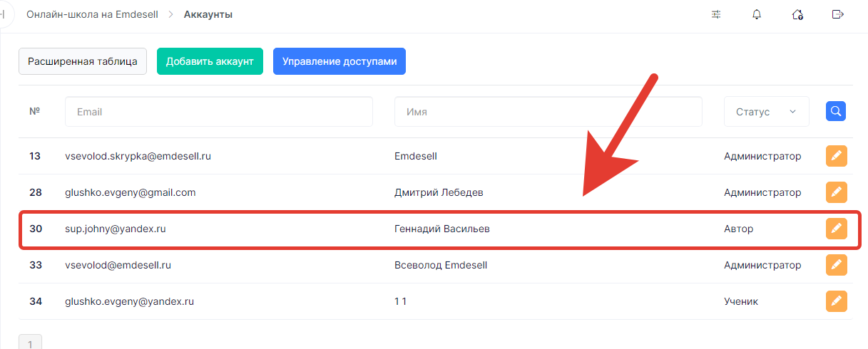Click the Расширенная таблица button
The height and width of the screenshot is (349, 868).
[83, 61]
